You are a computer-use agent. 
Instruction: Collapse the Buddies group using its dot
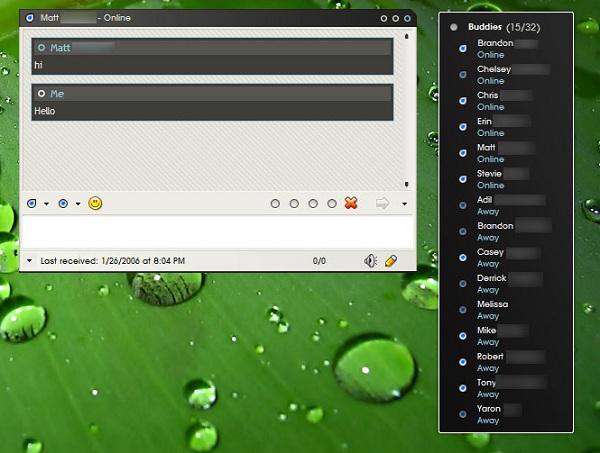click(x=454, y=27)
